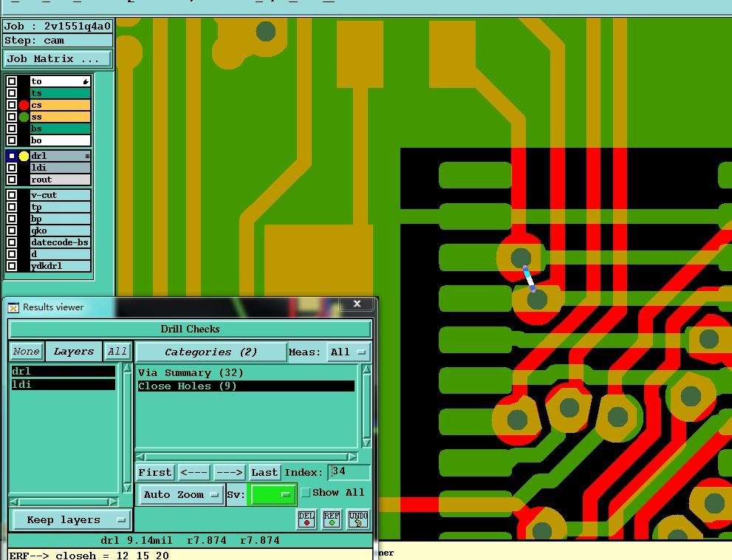732x560 pixels.
Task: Click the layers list scroll-down arrow
Action: tap(127, 488)
